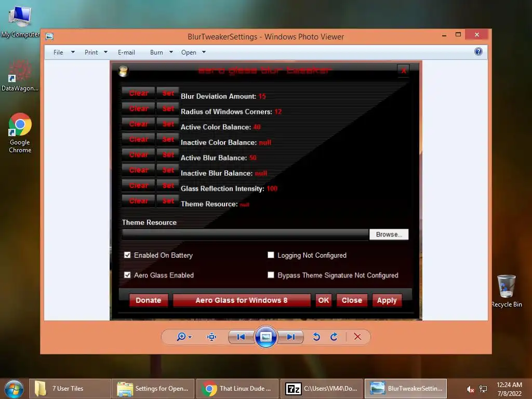Click the Open menu label
This screenshot has height=399, width=532.
189,52
